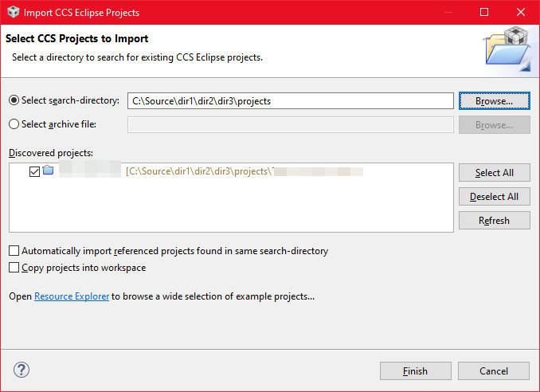Choose the Select search-directory radio option

[x=14, y=100]
